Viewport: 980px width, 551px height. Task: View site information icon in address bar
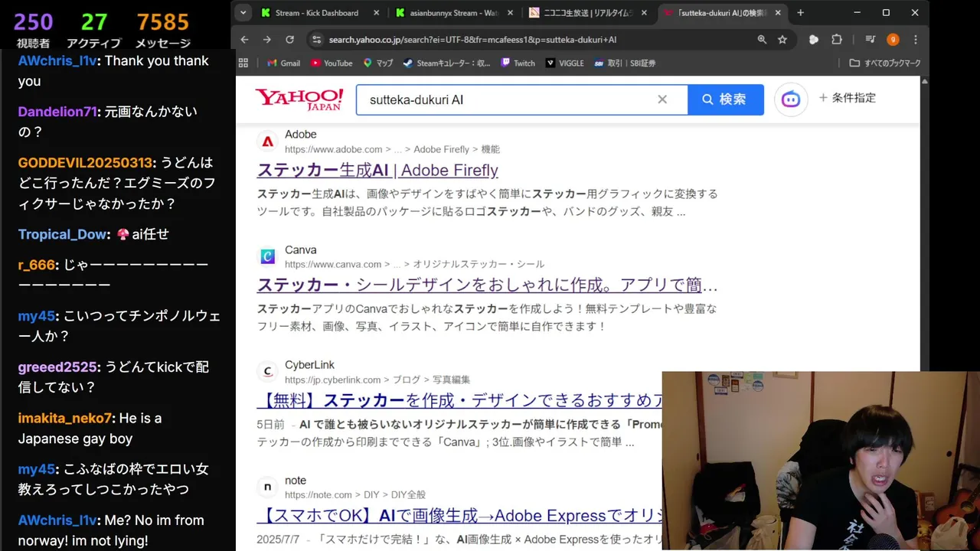coord(317,40)
